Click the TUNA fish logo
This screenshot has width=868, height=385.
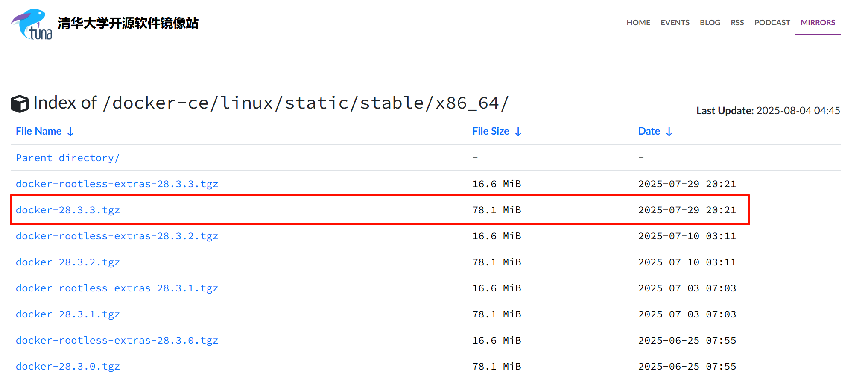[32, 24]
